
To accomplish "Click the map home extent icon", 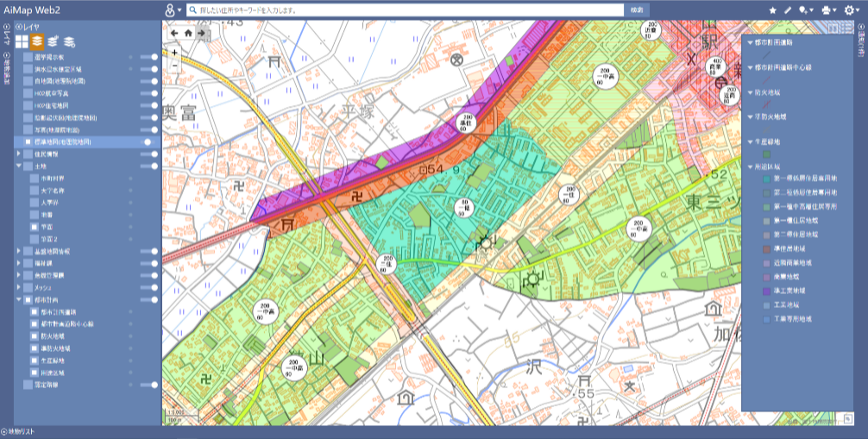I will click(x=188, y=34).
